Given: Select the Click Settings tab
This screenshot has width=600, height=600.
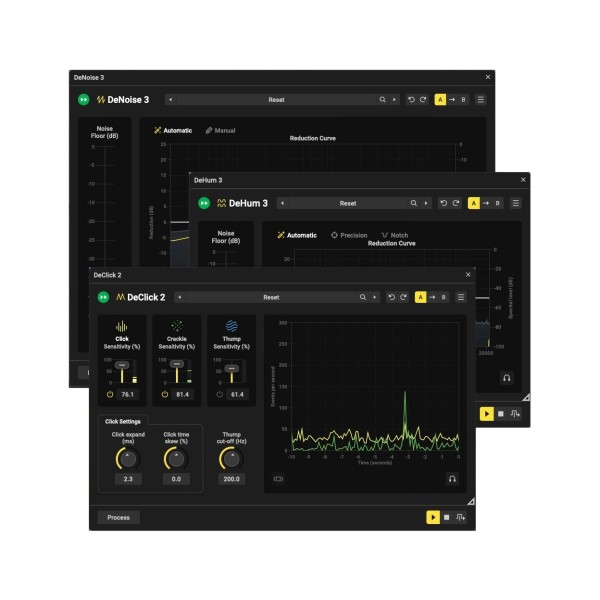Looking at the screenshot, I should click(123, 422).
